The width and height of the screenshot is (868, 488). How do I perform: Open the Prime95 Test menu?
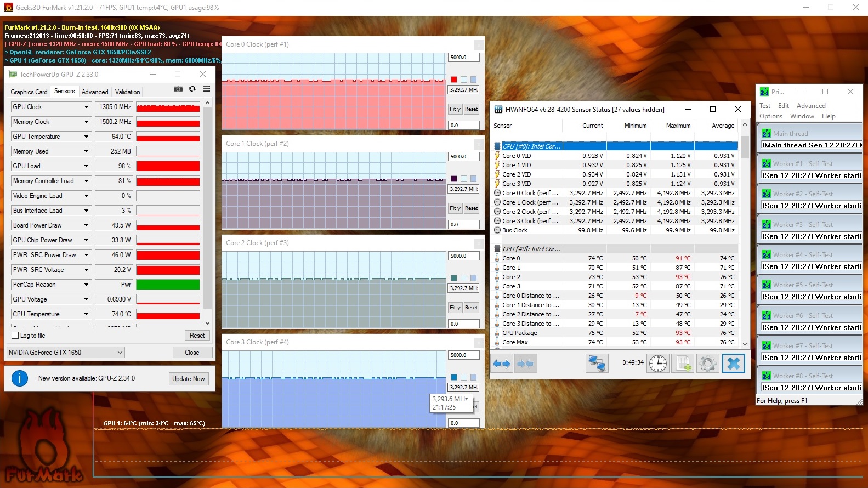click(765, 106)
